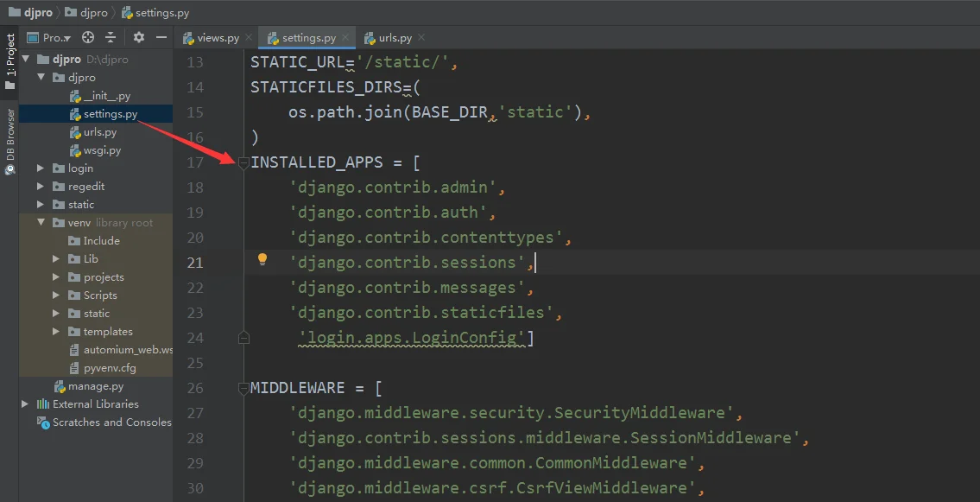Toggle the 1: Project tool window tab

pyautogui.click(x=10, y=61)
